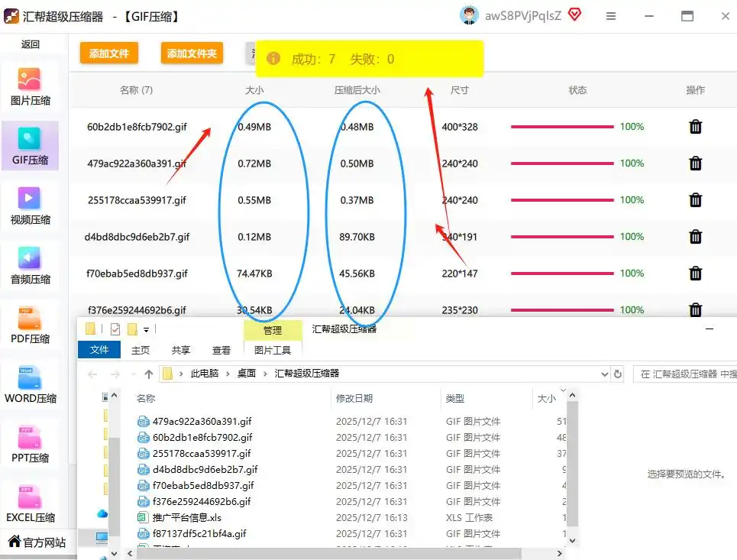Click the 压缩后大小 column header

(x=357, y=90)
